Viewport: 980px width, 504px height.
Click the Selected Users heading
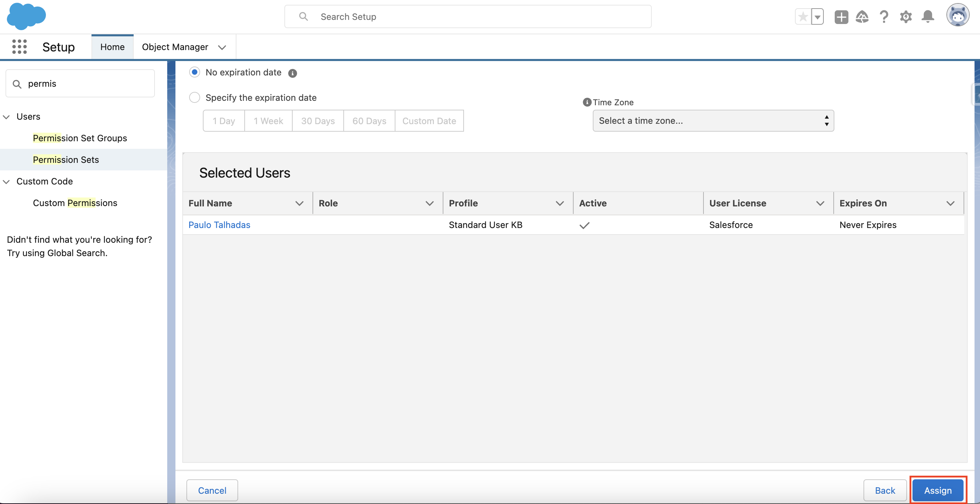point(245,173)
